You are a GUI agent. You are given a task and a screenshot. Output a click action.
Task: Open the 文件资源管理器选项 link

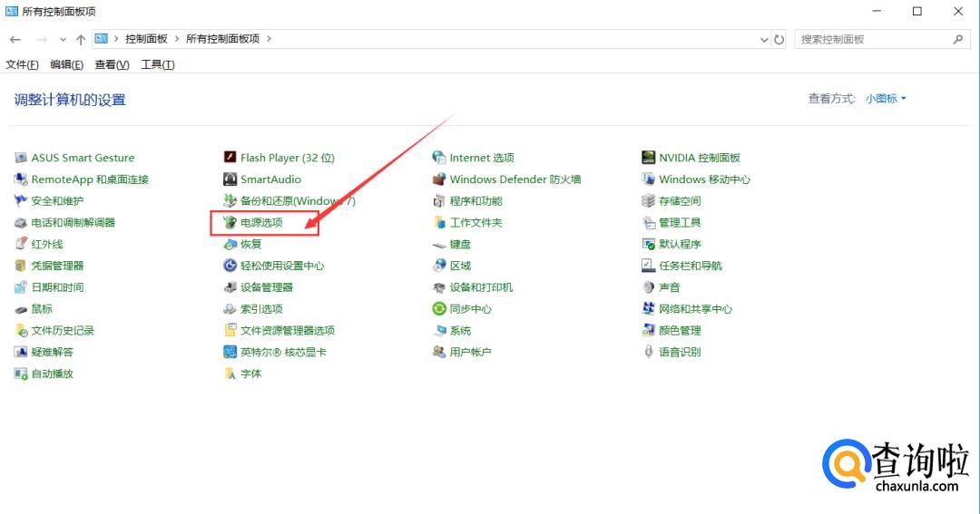click(288, 330)
